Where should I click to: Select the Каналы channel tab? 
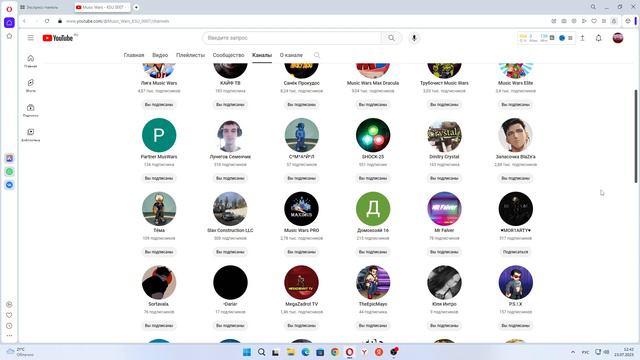click(x=262, y=55)
